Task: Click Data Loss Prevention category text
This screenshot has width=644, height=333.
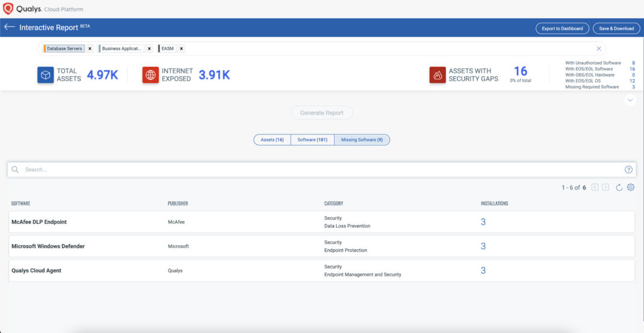Action: (347, 226)
